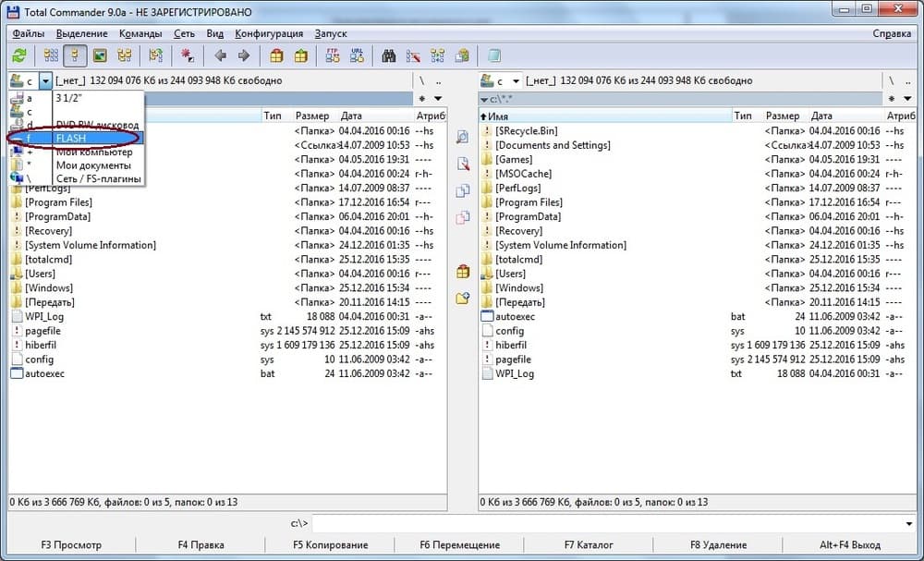Open synchronize directories toolbar icon
The width and height of the screenshot is (924, 561).
(x=438, y=56)
